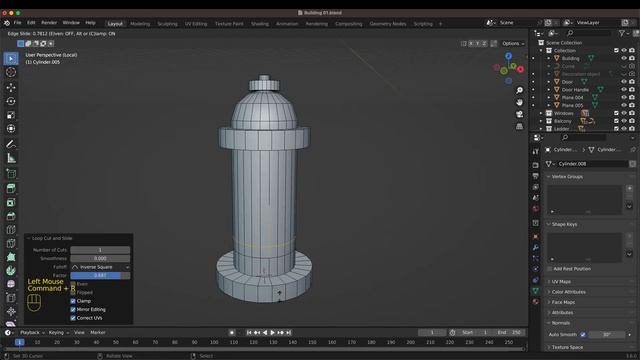640x360 pixels.
Task: Open the Render properties tab
Action: click(536, 165)
